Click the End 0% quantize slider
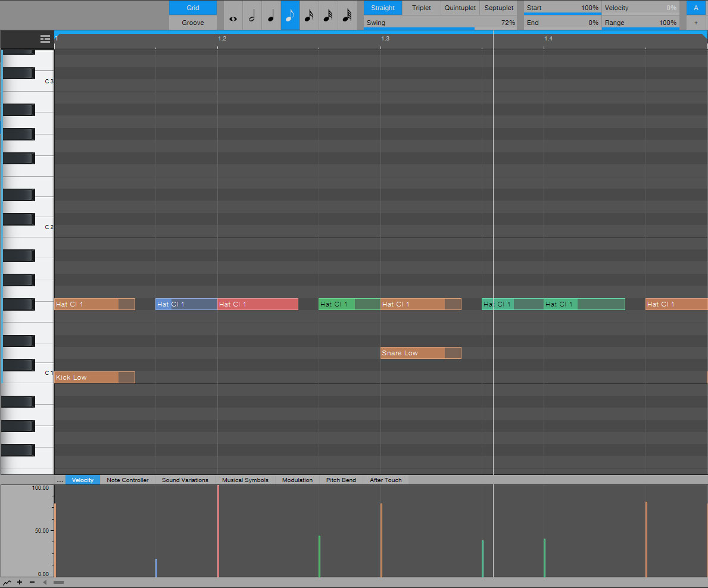 coord(563,23)
